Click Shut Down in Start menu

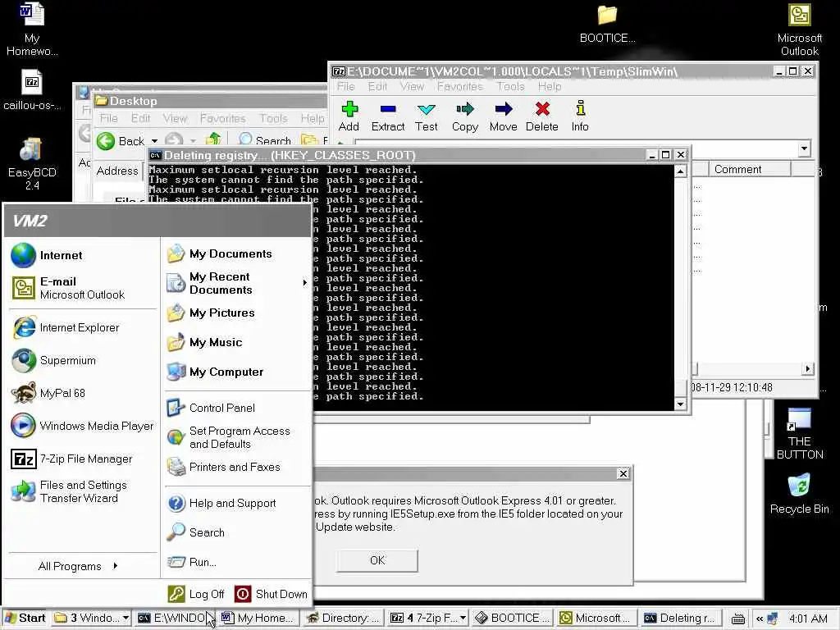271,594
